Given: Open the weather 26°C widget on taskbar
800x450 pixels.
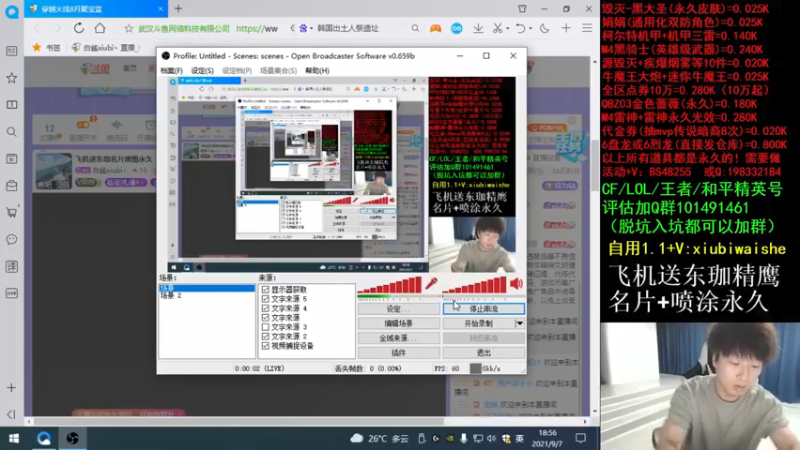Looking at the screenshot, I should coord(380,438).
